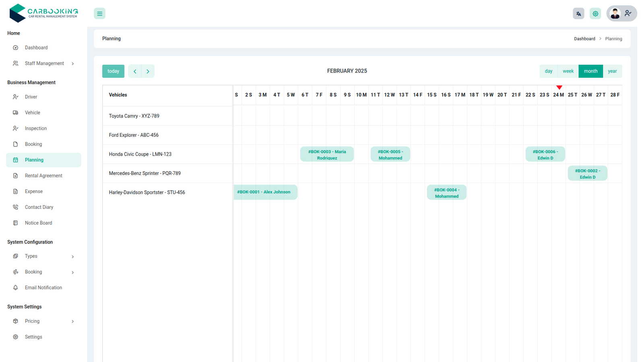Go to the next month arrow
Viewport: 644px width, 362px height.
(148, 71)
